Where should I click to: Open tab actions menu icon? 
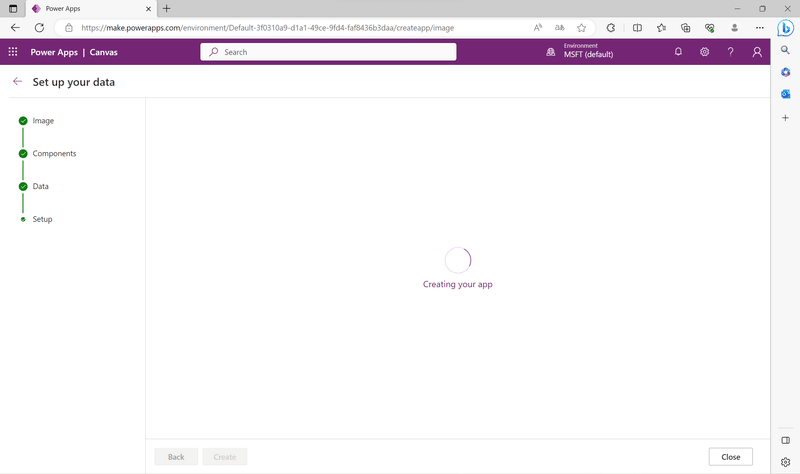13,9
